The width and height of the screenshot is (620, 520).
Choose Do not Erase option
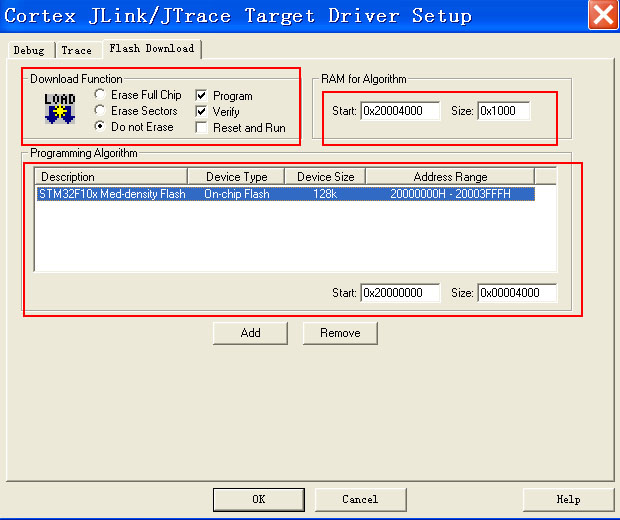[x=100, y=127]
